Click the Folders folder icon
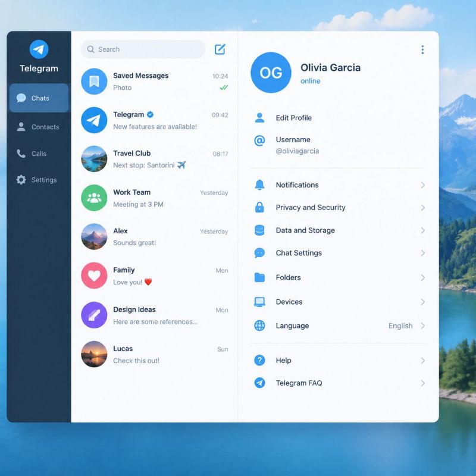Image resolution: width=476 pixels, height=476 pixels. pos(259,277)
